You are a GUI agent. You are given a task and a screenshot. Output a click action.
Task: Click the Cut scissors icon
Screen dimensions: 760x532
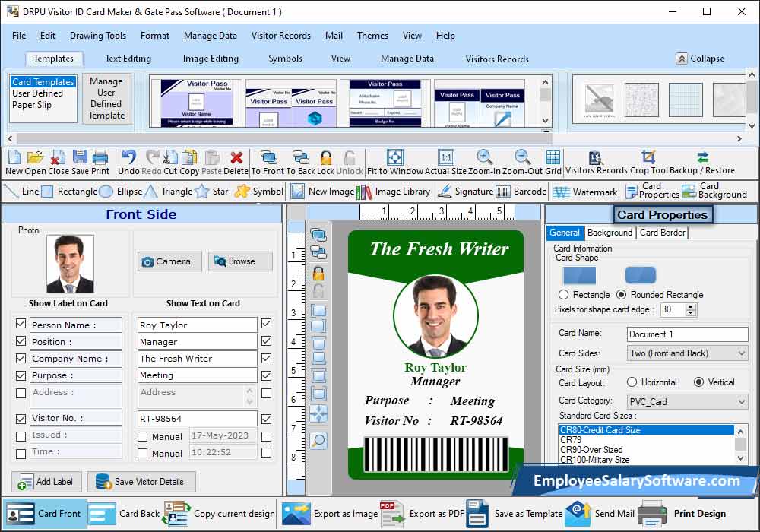coord(170,157)
